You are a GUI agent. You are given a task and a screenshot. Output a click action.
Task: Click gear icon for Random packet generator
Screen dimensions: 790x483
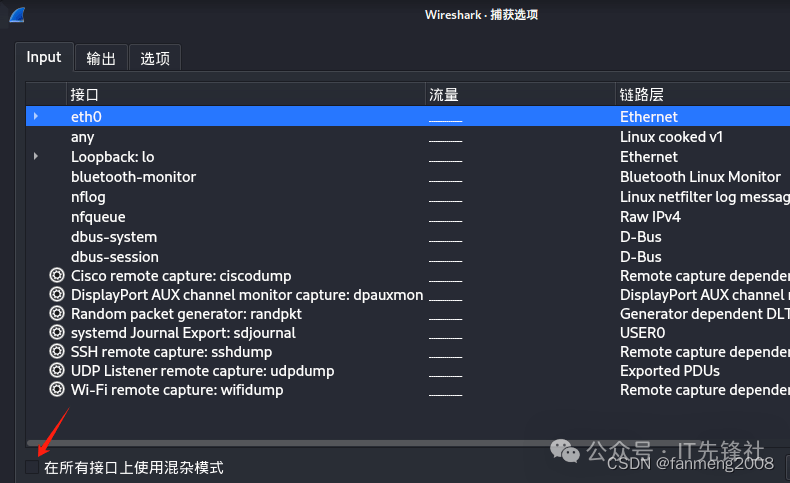56,314
